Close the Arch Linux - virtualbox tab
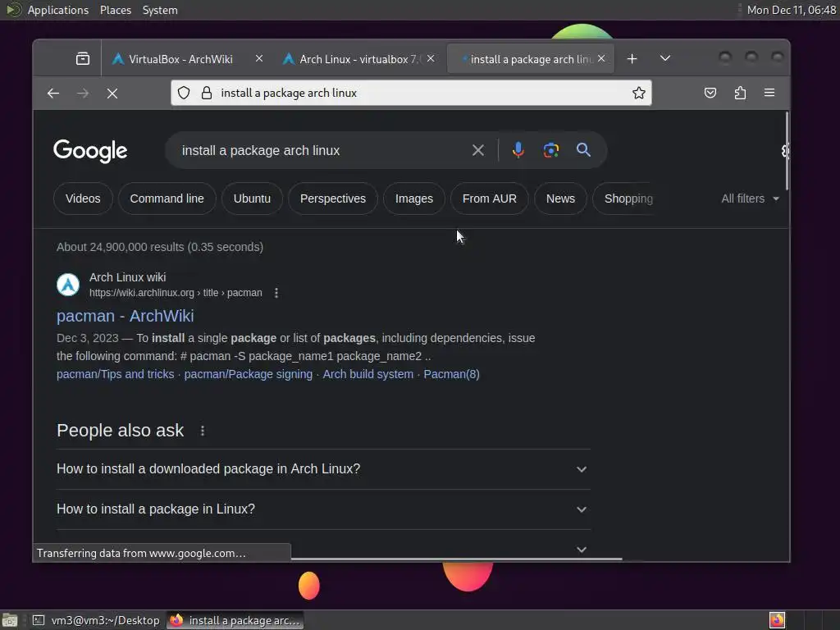The width and height of the screenshot is (840, 630). pyautogui.click(x=431, y=58)
